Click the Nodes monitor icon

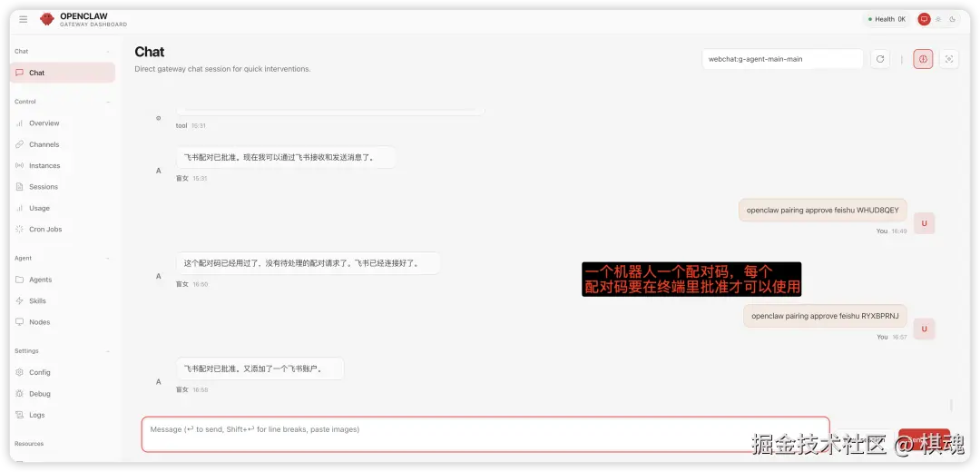tap(19, 322)
